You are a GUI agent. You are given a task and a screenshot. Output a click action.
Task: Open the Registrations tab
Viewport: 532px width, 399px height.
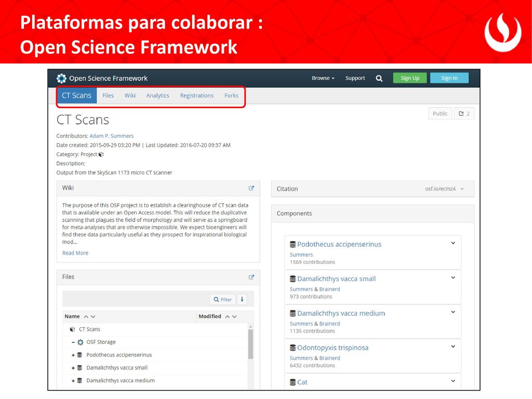click(x=197, y=96)
